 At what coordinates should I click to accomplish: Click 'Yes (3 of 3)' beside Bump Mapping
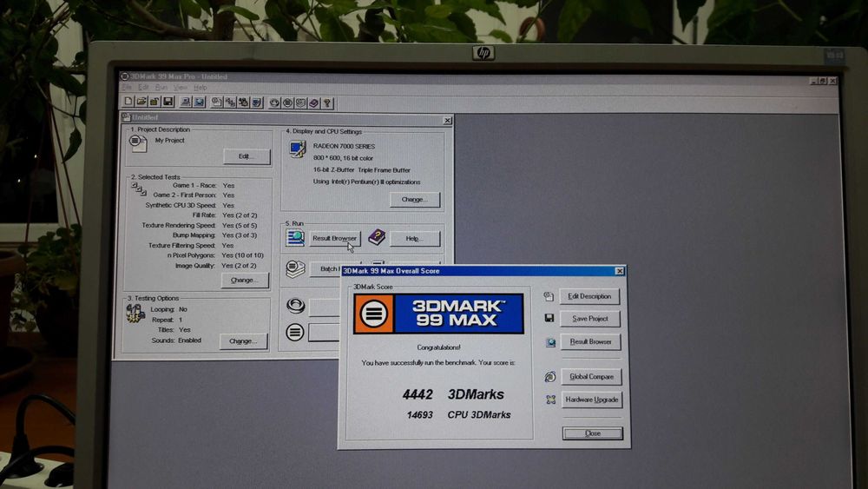click(x=240, y=235)
